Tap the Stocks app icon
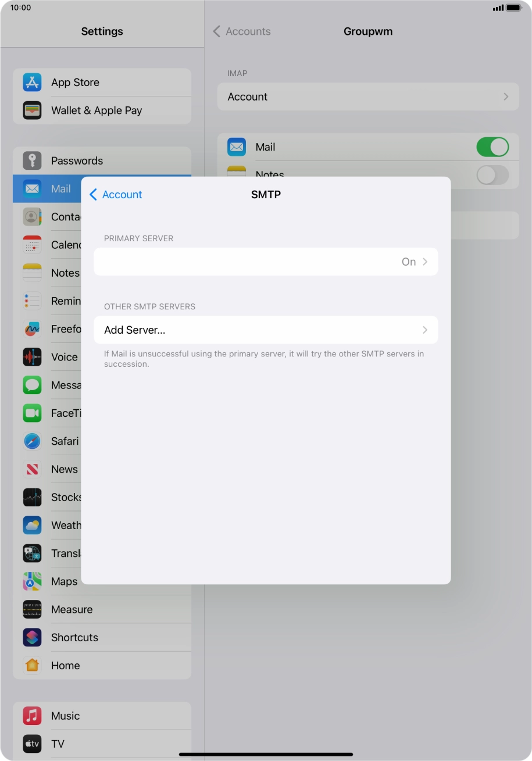 tap(32, 498)
